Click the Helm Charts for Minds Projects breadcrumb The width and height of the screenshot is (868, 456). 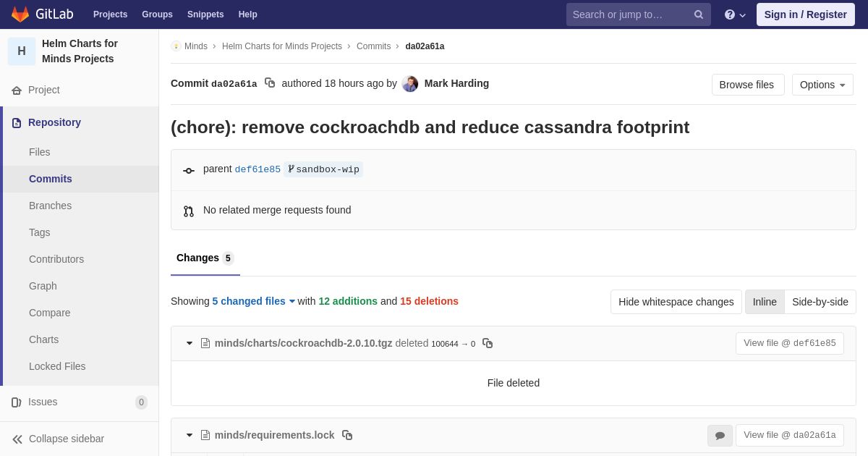coord(282,46)
